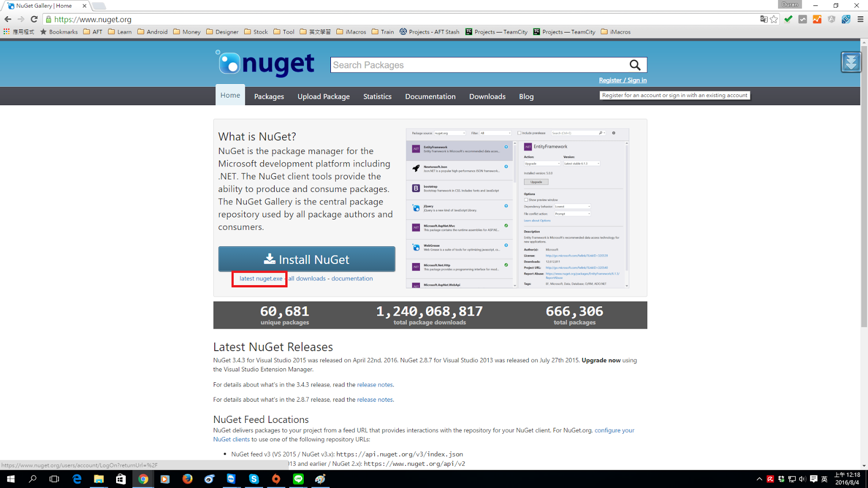This screenshot has height=488, width=868.
Task: Open TeamViewer from the taskbar
Action: (x=232, y=479)
